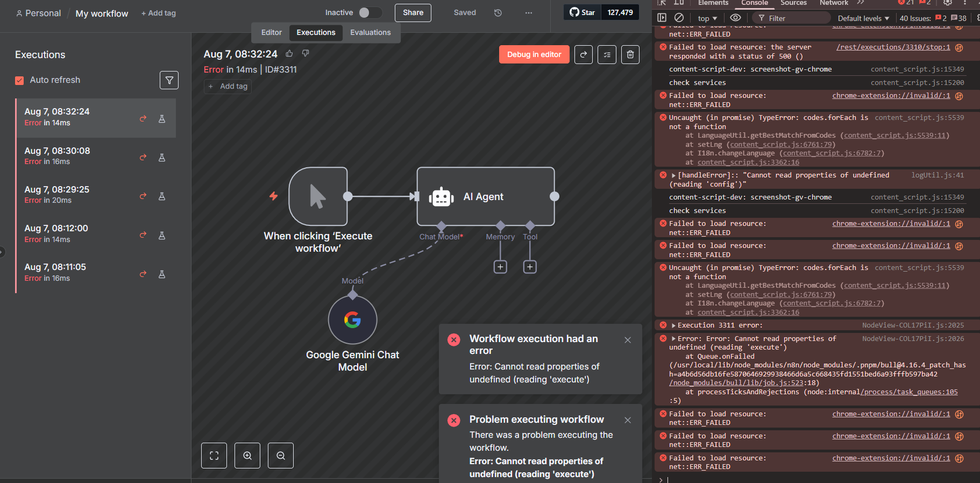Click the delete execution trash icon
Image resolution: width=980 pixels, height=483 pixels.
coord(630,54)
